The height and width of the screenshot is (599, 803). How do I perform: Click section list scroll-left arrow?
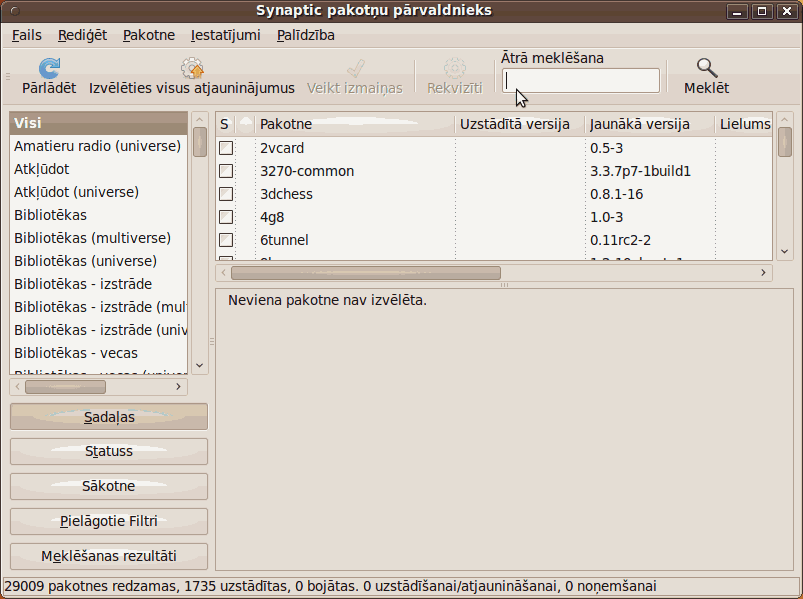pyautogui.click(x=18, y=387)
